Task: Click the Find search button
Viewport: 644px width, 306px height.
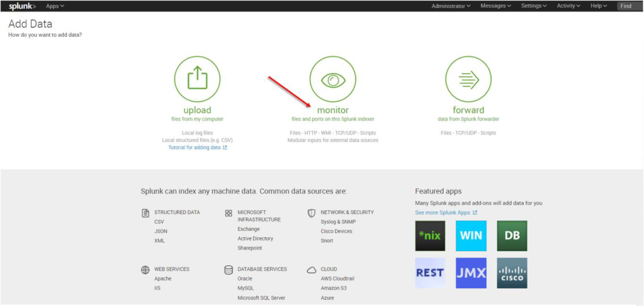Action: coord(626,6)
